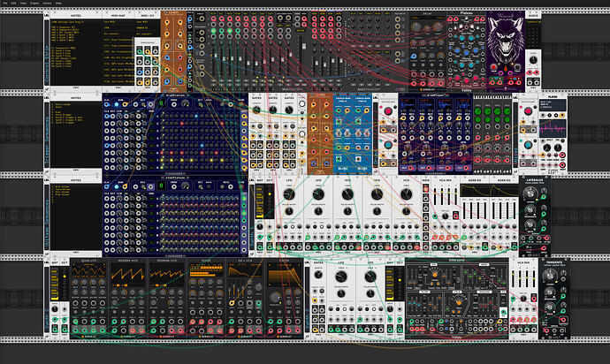
Task: Click the TANGENTS module title
Action: tap(554, 262)
